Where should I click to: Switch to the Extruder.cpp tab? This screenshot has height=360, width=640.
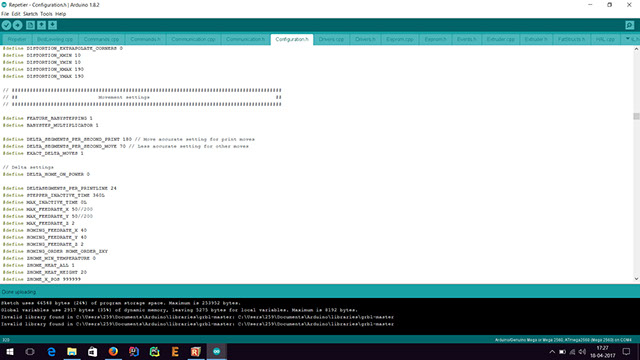[x=501, y=40]
